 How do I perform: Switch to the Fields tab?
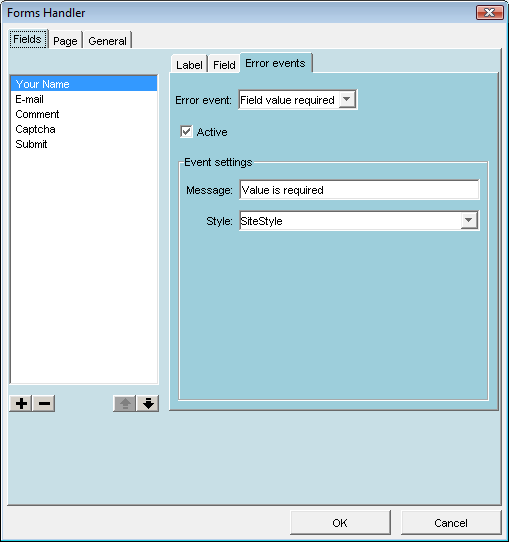pyautogui.click(x=28, y=39)
